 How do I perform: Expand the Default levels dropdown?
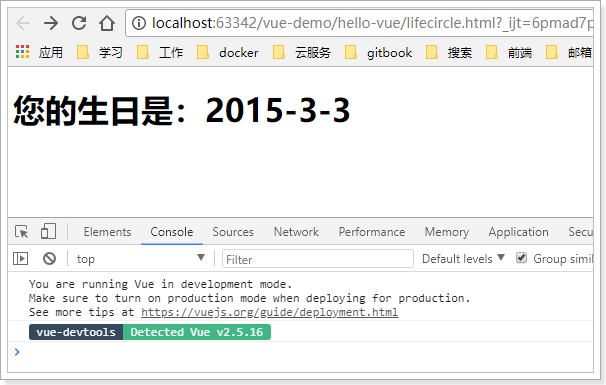tap(463, 258)
